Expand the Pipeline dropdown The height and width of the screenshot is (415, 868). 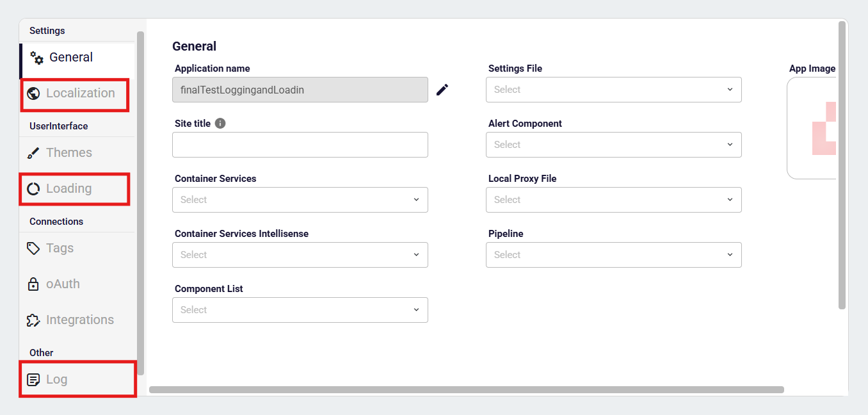point(613,255)
